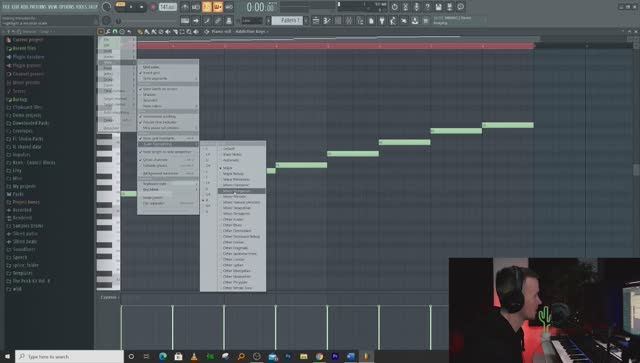Open the plugin picker plug icon
Viewport: 640px width, 363px height.
pos(382,20)
